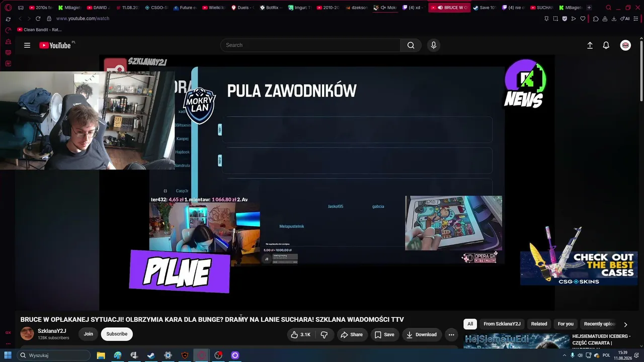Viewport: 644px width, 362px height.
Task: Search open tabs in Opera GX
Action: click(608, 8)
